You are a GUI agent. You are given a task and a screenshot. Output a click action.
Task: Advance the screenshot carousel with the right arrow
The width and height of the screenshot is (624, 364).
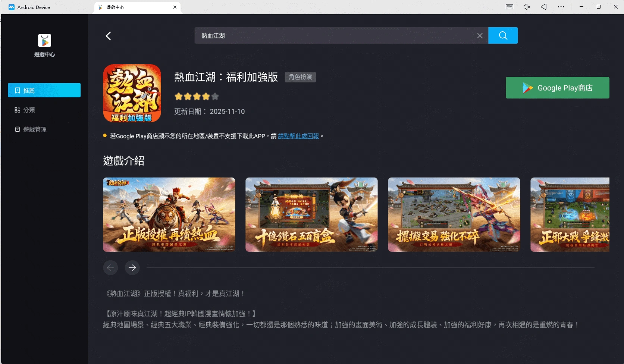[132, 267]
